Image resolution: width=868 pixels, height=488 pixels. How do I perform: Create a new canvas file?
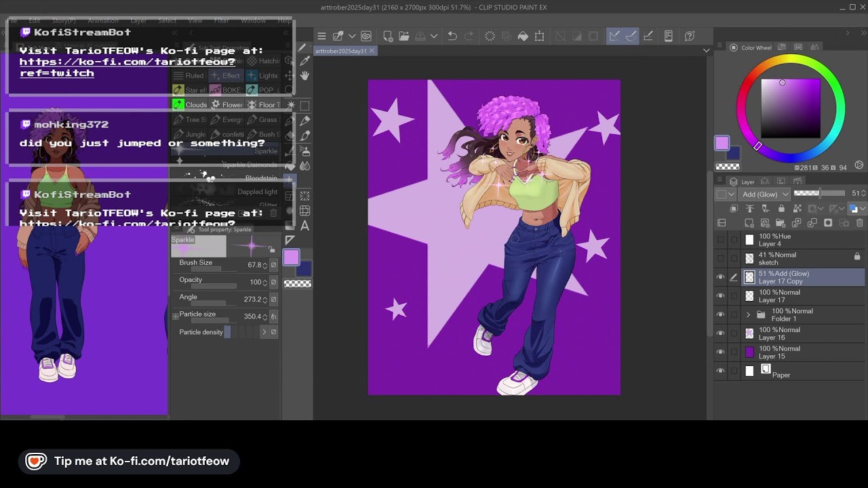tap(388, 36)
